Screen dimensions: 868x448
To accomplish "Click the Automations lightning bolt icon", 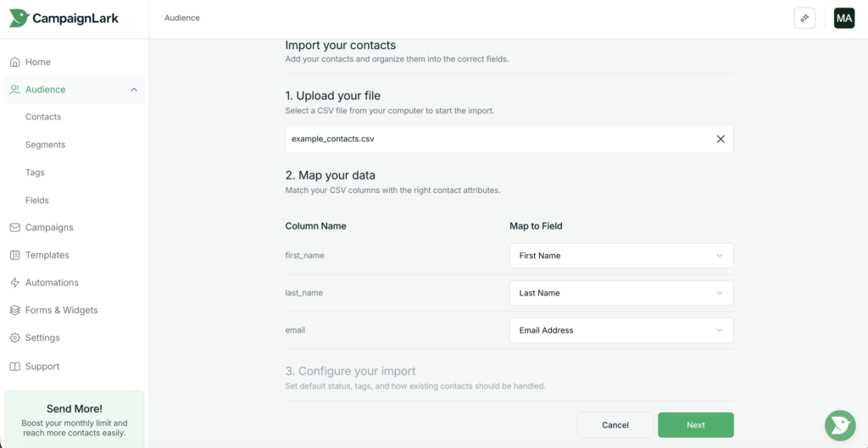I will tap(15, 283).
